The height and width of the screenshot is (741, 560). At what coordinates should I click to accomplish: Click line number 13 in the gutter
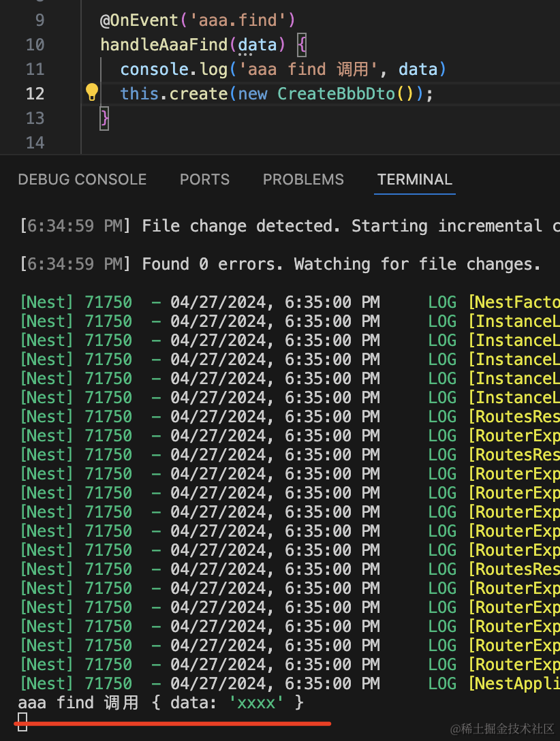[35, 119]
